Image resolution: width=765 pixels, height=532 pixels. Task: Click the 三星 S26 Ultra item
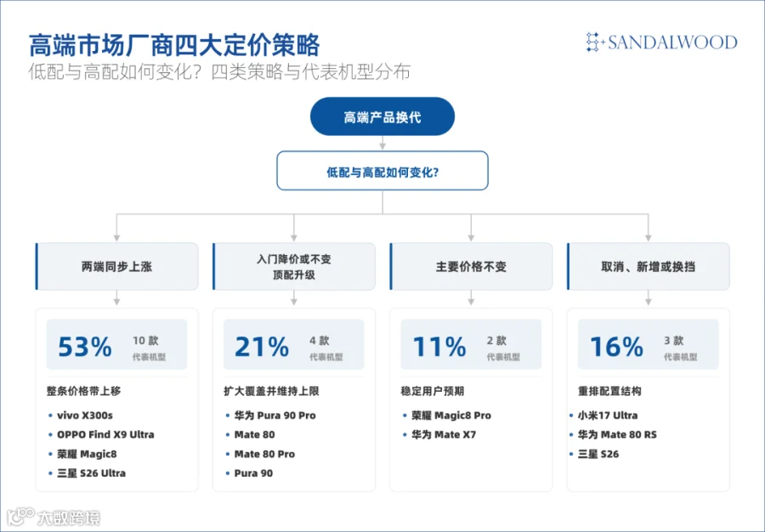click(x=91, y=473)
